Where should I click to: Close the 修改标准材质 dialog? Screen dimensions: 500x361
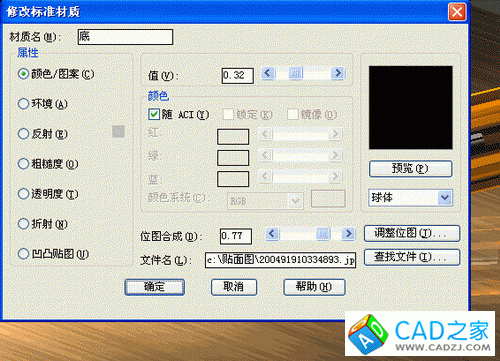[x=457, y=12]
